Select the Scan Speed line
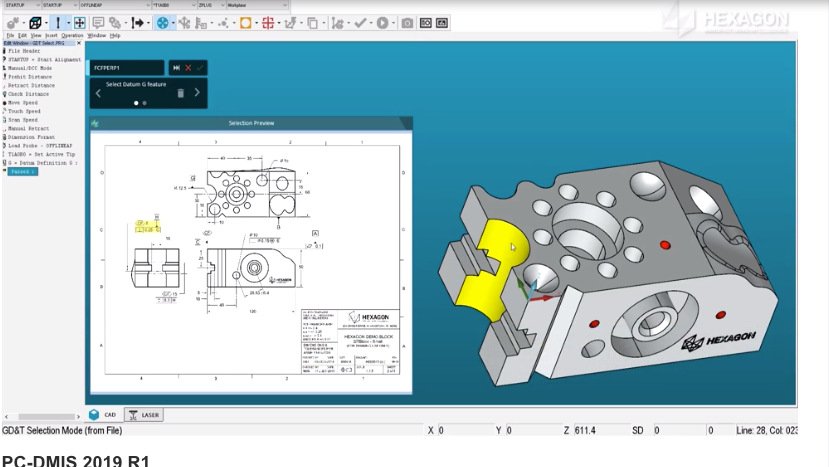 (x=21, y=120)
